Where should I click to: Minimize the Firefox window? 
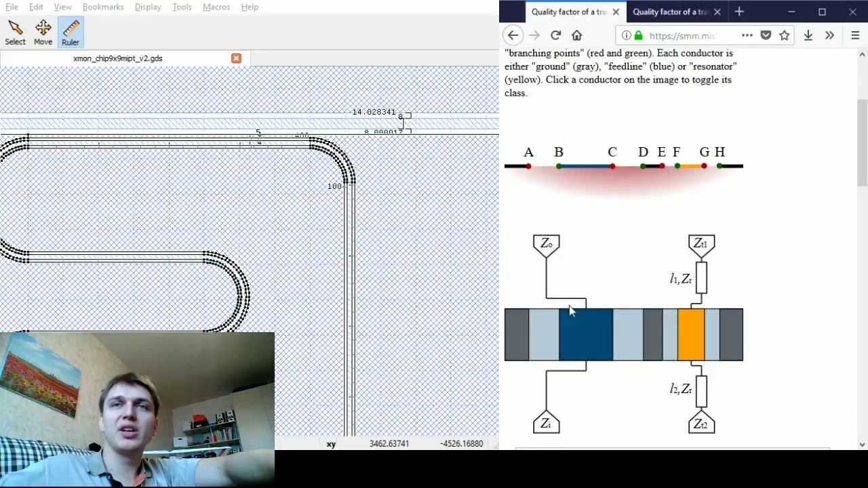click(791, 12)
